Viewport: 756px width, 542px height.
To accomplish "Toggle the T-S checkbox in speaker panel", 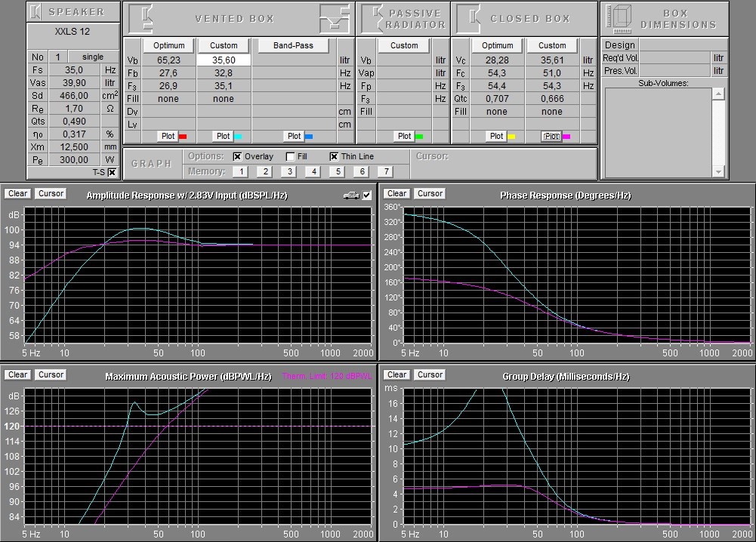I will coord(112,173).
